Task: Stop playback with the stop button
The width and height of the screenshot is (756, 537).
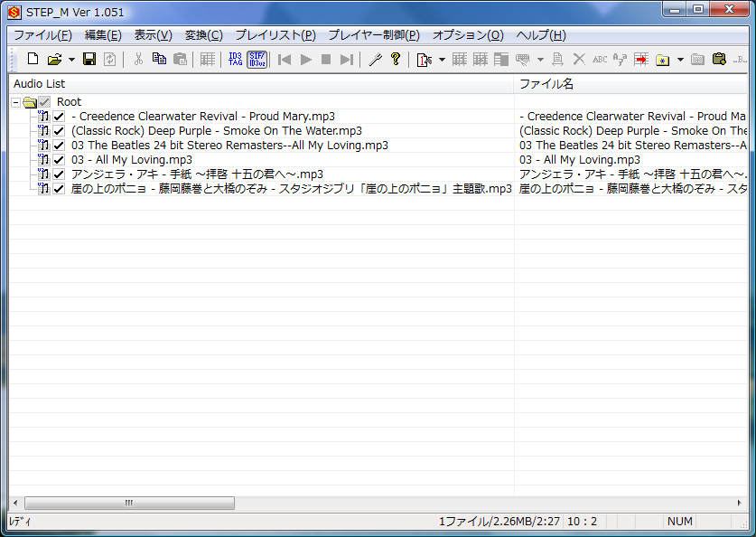Action: 326,60
